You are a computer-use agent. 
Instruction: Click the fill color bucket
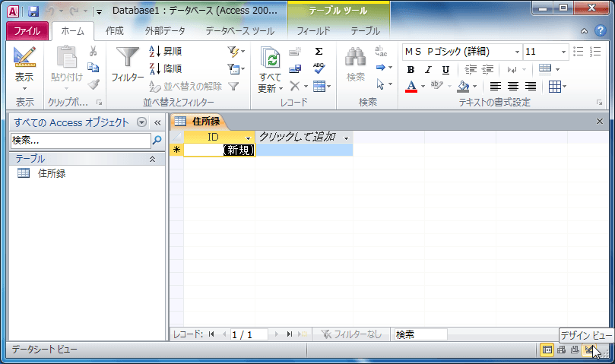pos(463,87)
